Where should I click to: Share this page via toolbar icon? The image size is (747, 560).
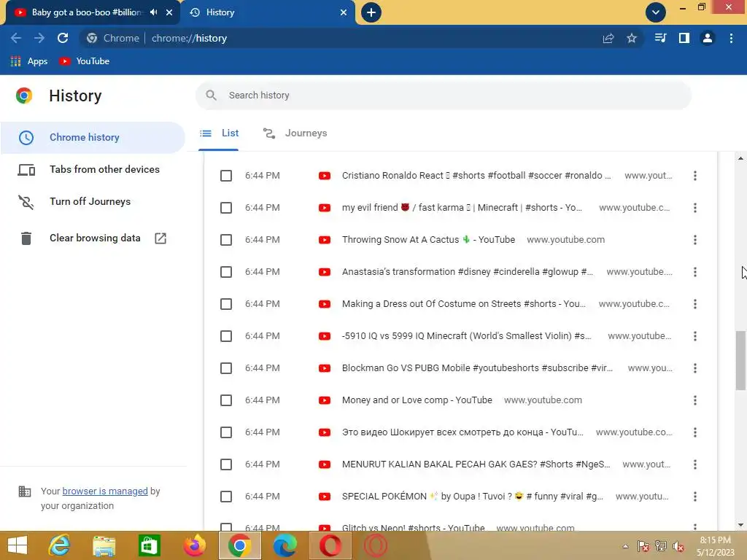(x=608, y=38)
